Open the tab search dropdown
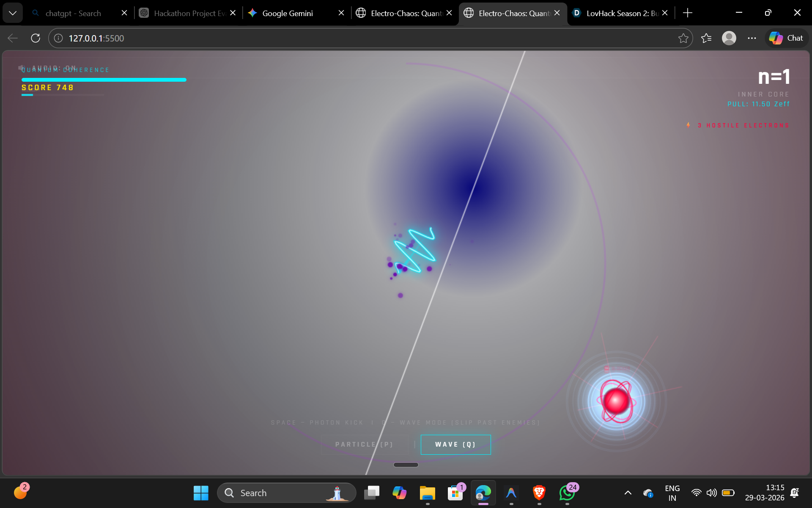Image resolution: width=812 pixels, height=508 pixels. (13, 13)
